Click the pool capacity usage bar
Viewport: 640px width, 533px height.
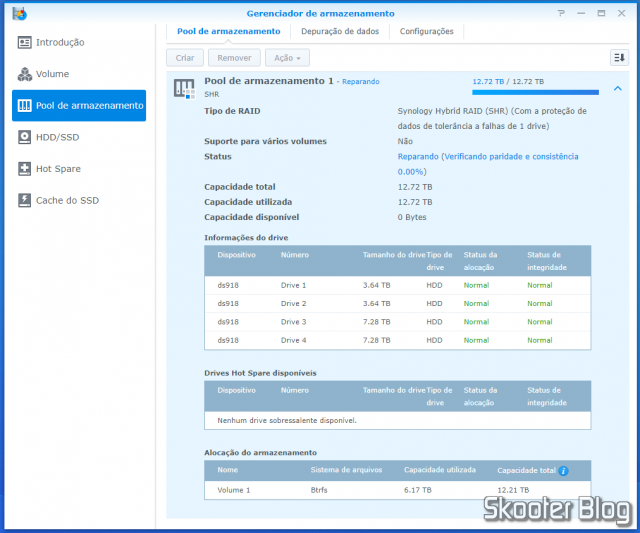pyautogui.click(x=535, y=93)
